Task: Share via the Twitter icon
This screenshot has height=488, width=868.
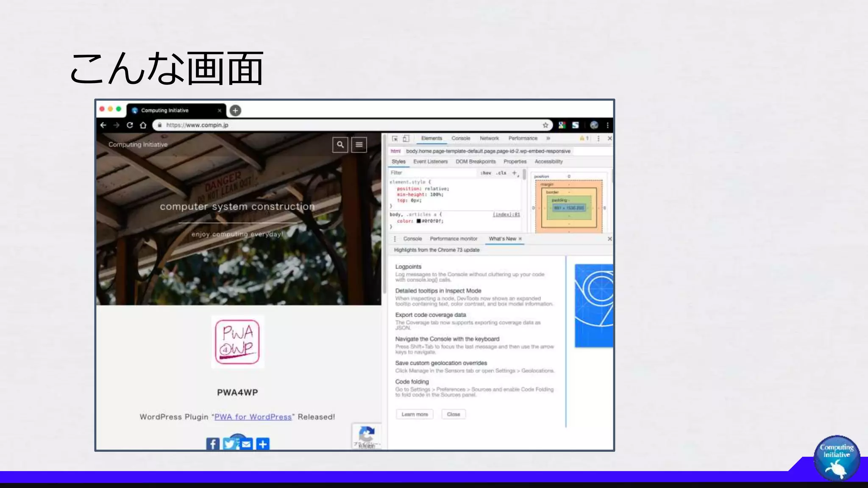Action: 229,444
